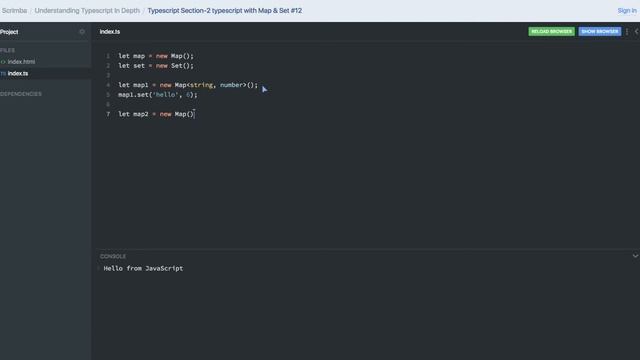640x360 pixels.
Task: Click the CONSOLE panel label
Action: (113, 256)
